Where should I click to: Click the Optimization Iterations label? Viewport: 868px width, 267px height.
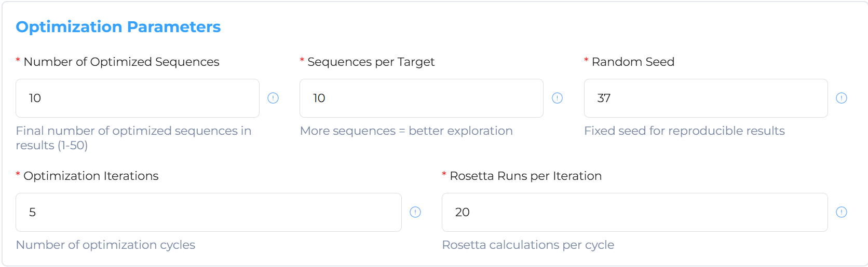point(91,176)
